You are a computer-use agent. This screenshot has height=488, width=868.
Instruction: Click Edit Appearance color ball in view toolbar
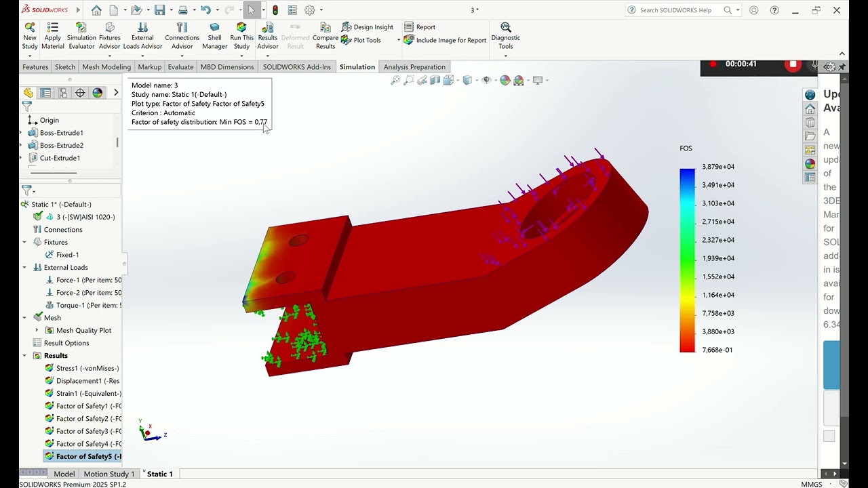505,80
